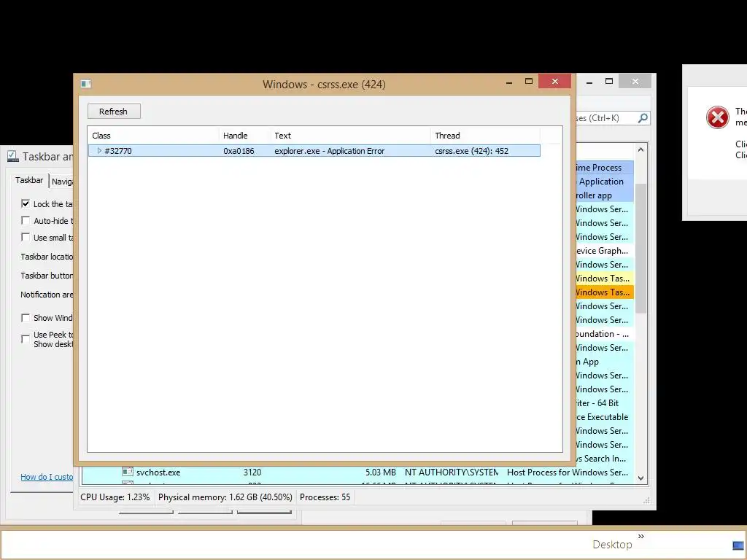This screenshot has width=747, height=560.
Task: Close the Windows - csrss.exe (424) dialog
Action: tap(554, 82)
